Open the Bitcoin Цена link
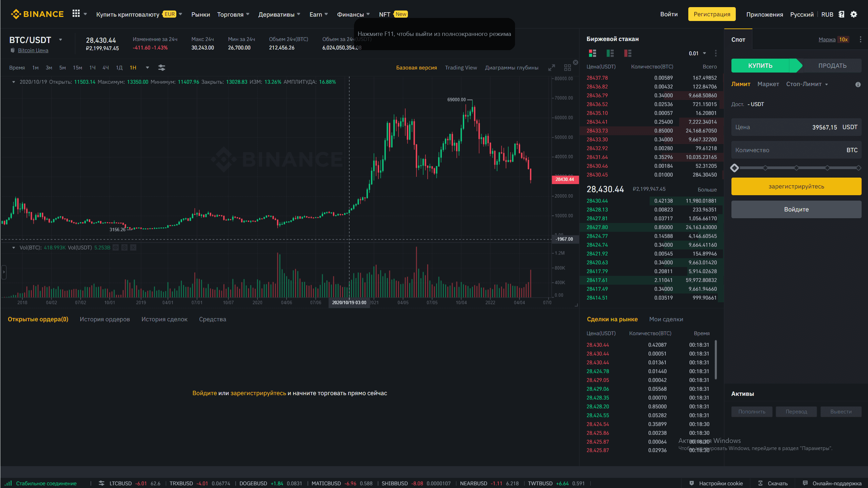This screenshot has height=488, width=868. 33,50
